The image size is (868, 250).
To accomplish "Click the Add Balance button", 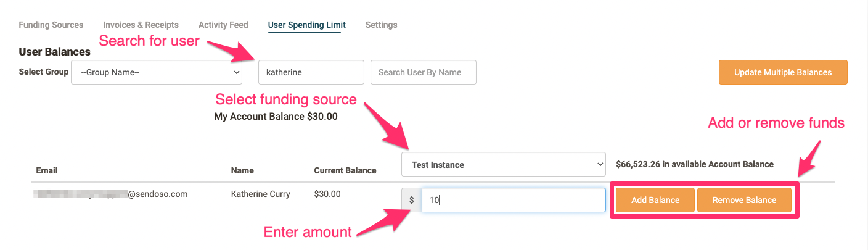I will (655, 200).
